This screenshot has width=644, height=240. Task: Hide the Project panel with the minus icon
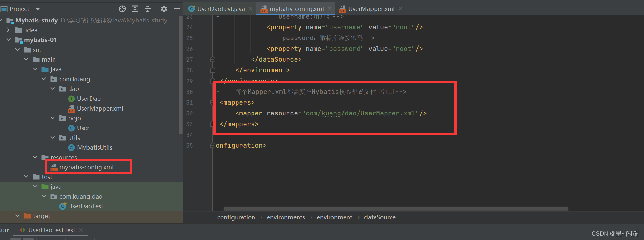pos(177,9)
